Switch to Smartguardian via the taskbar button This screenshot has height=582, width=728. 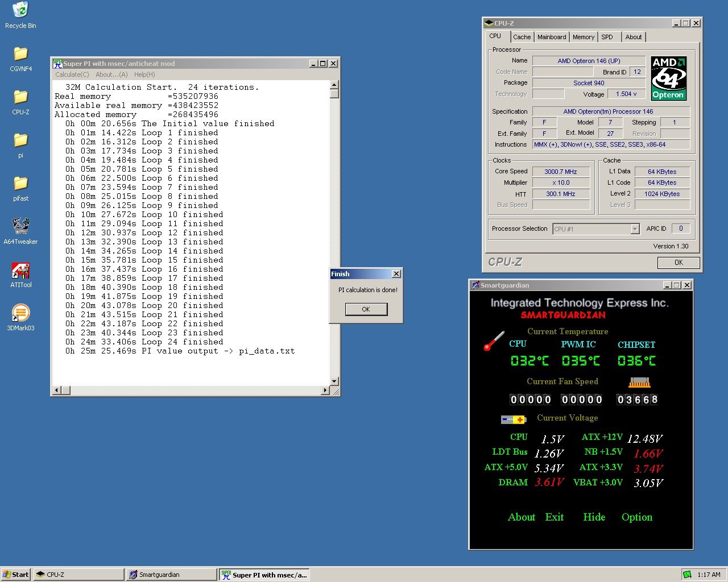[x=171, y=575]
